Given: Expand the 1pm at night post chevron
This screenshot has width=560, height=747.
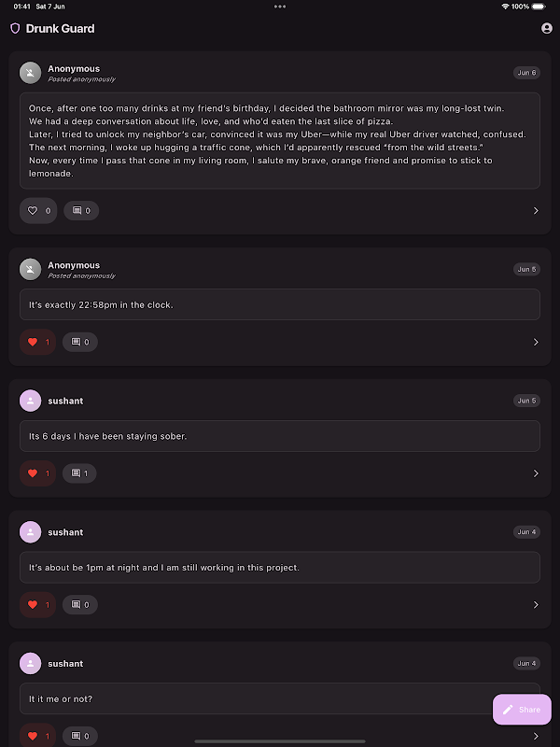Looking at the screenshot, I should click(536, 605).
